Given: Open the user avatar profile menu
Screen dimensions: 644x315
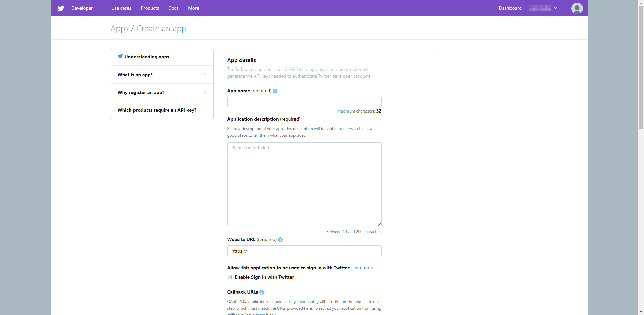Looking at the screenshot, I should tap(577, 8).
